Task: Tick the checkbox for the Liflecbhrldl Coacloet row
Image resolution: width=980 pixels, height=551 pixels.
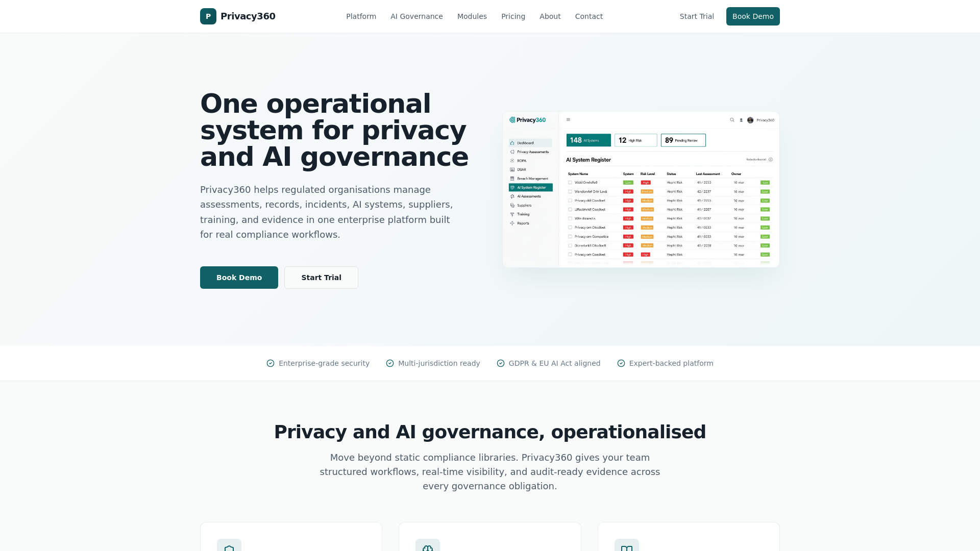Action: tap(570, 210)
